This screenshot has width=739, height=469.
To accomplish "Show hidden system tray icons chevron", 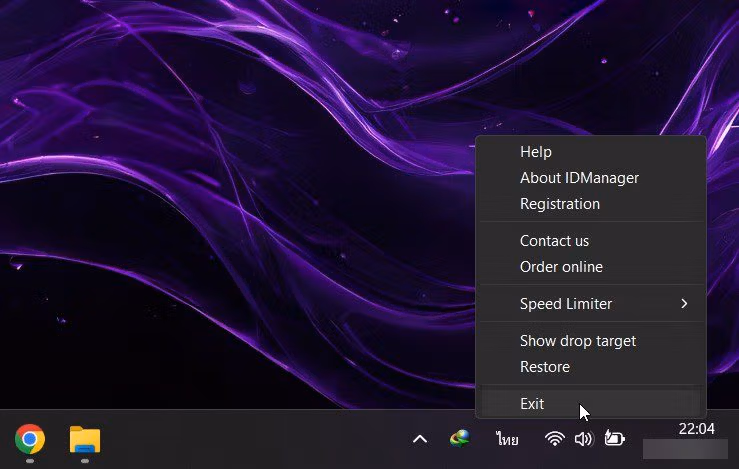I will pos(420,440).
